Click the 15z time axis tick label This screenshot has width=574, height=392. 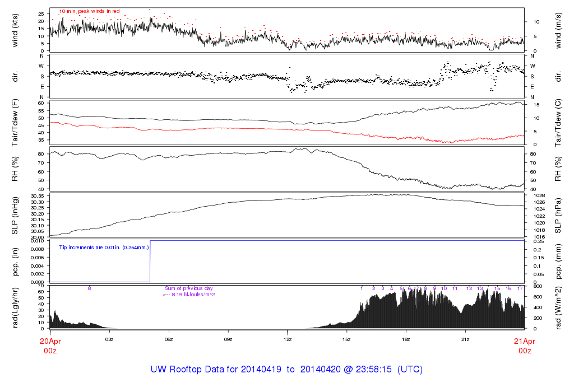click(x=346, y=339)
